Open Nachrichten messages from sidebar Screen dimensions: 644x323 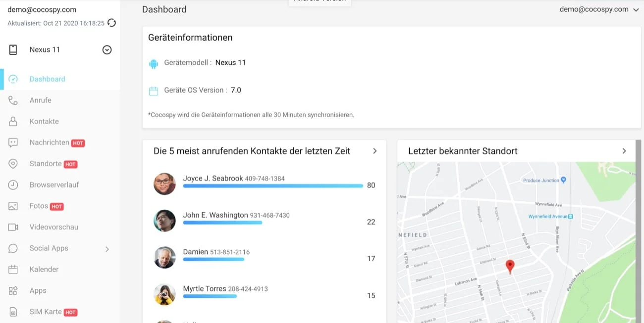[x=50, y=142]
